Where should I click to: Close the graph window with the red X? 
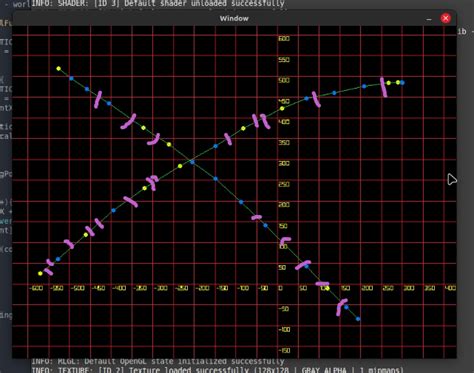[x=445, y=18]
